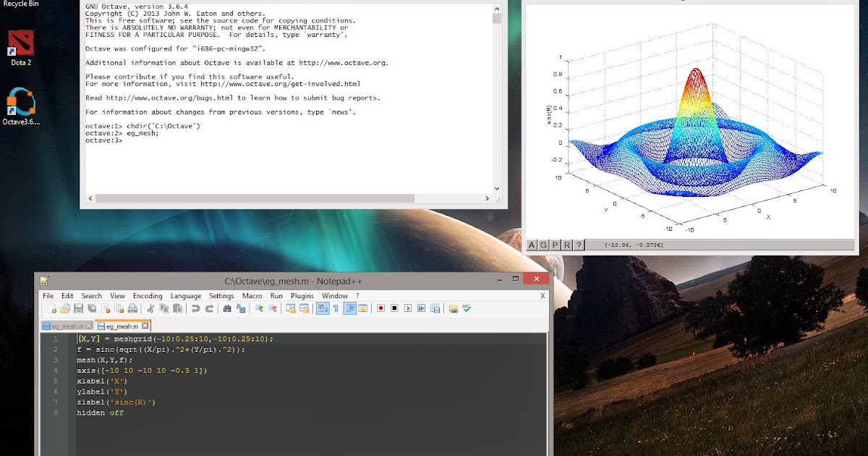Open Dota 2 from the desktop
Image resolution: width=868 pixels, height=456 pixels.
(x=18, y=40)
